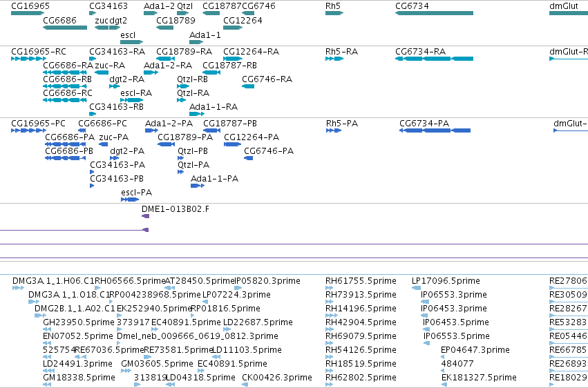This screenshot has width=588, height=388.
Task: Click protein label CG6686-PC
Action: tap(102, 123)
